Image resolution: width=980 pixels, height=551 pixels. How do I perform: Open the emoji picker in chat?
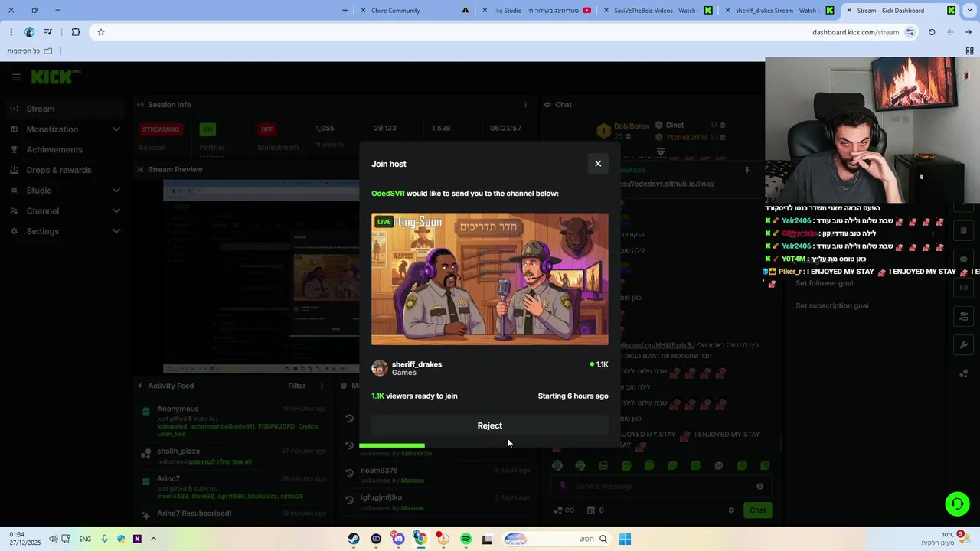[x=759, y=487]
